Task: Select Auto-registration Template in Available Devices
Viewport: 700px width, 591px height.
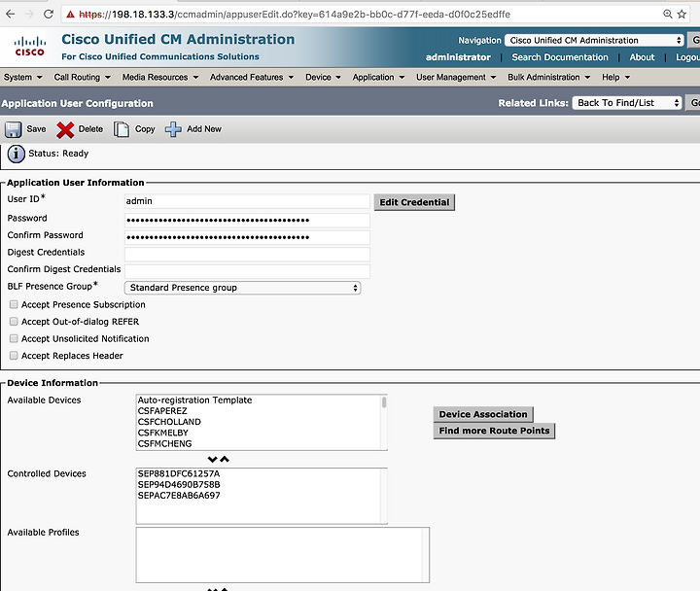Action: [x=194, y=400]
